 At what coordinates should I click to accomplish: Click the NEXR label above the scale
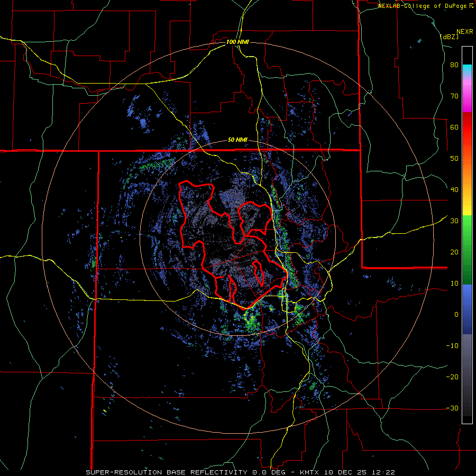point(465,32)
